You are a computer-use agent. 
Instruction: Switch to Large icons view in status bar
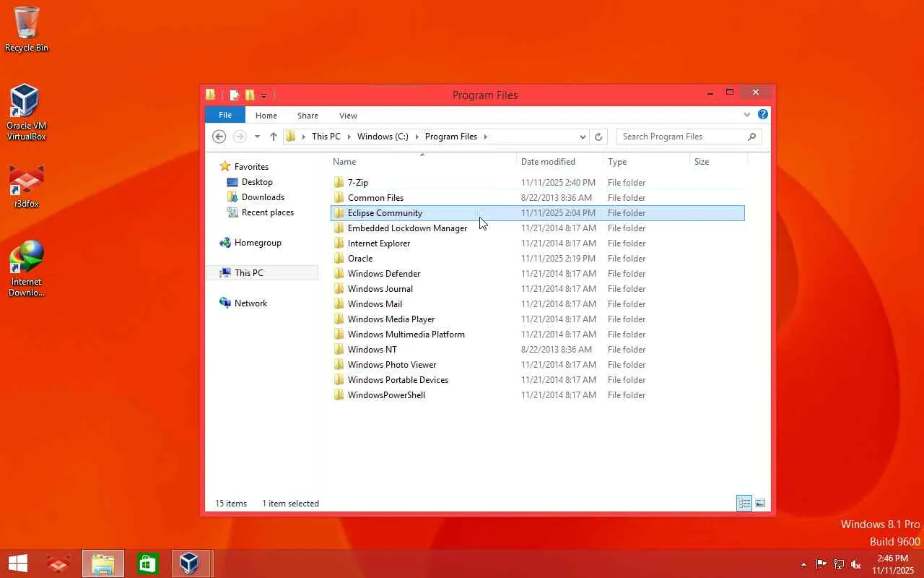pos(760,504)
